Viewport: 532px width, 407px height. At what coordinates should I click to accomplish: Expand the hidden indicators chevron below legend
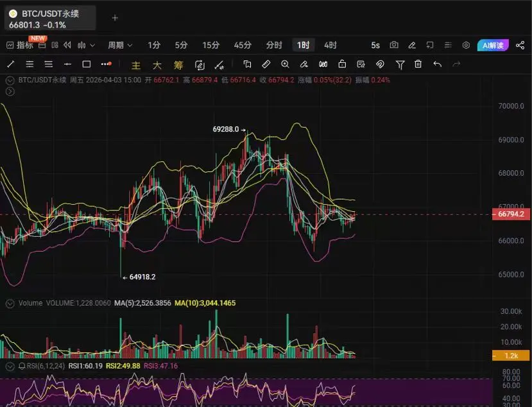[10, 91]
